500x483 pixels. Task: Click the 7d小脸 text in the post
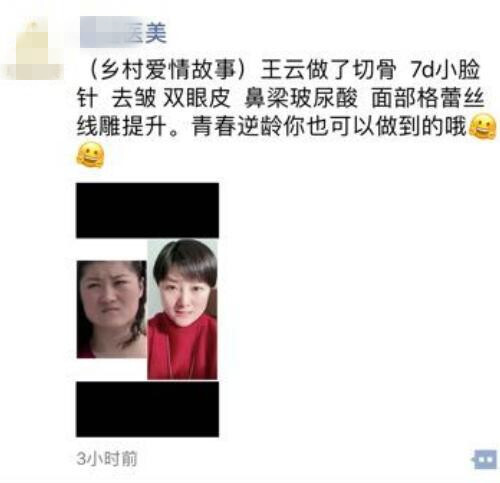(x=445, y=71)
